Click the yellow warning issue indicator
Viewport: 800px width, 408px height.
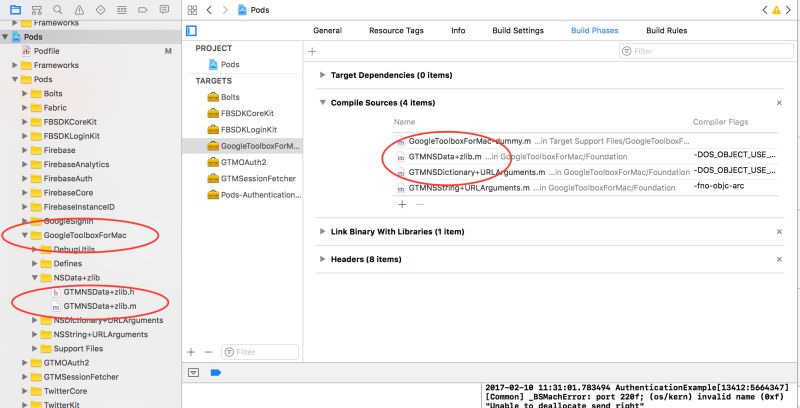coord(776,10)
